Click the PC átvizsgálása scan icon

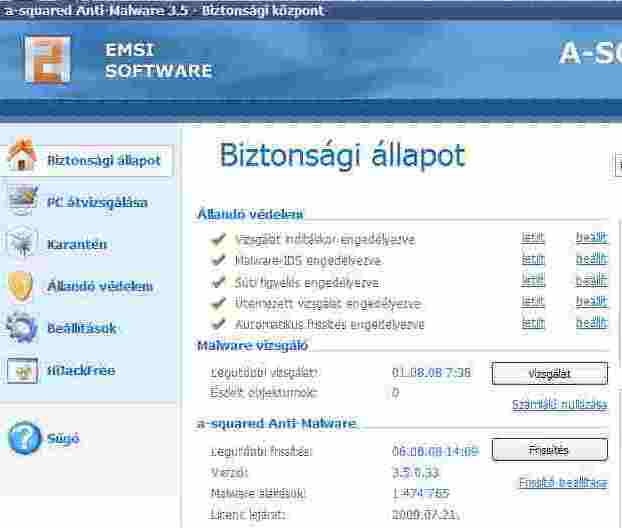[22, 201]
